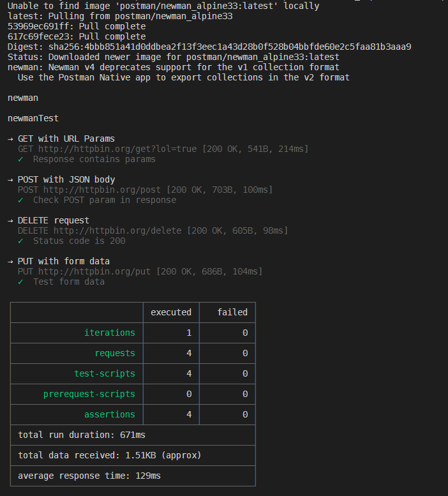The width and height of the screenshot is (448, 496).
Task: Click the 'POST with JSON body' request title
Action: point(66,179)
